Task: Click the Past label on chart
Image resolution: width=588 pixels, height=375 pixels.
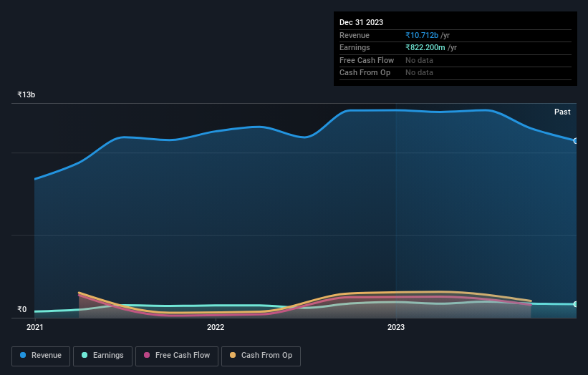Action: tap(562, 112)
